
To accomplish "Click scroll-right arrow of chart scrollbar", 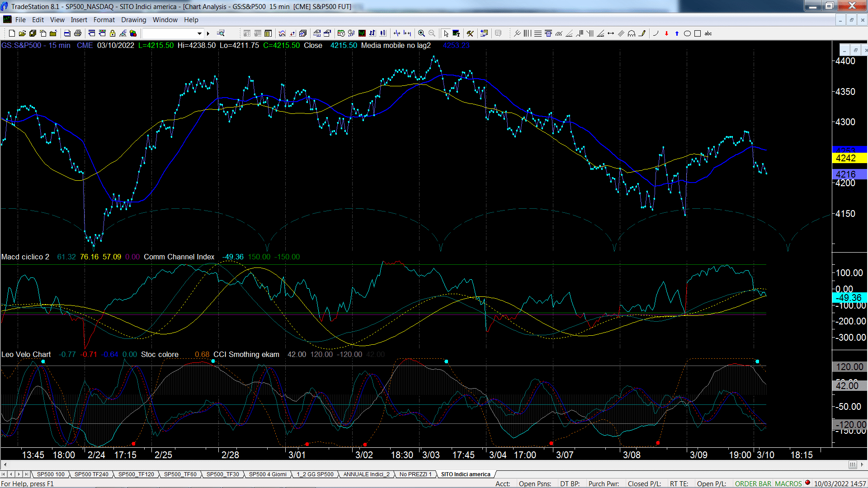I will [863, 465].
